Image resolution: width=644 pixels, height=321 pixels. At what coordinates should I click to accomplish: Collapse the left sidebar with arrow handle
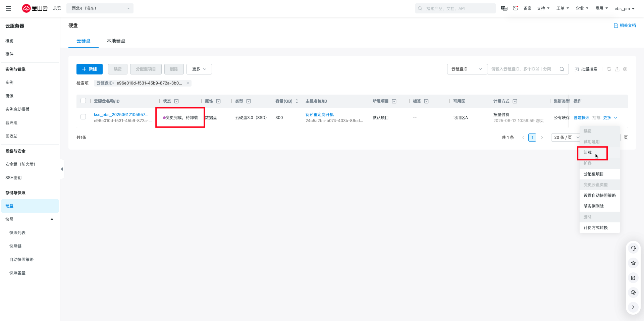(x=62, y=169)
